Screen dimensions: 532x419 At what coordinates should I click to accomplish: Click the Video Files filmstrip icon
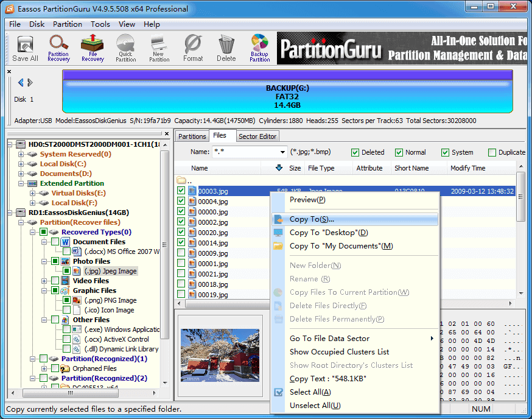point(65,281)
